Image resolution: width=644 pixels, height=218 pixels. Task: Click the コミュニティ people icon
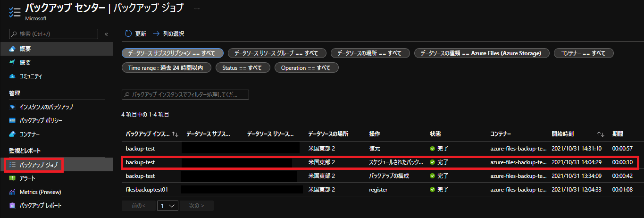(x=12, y=76)
